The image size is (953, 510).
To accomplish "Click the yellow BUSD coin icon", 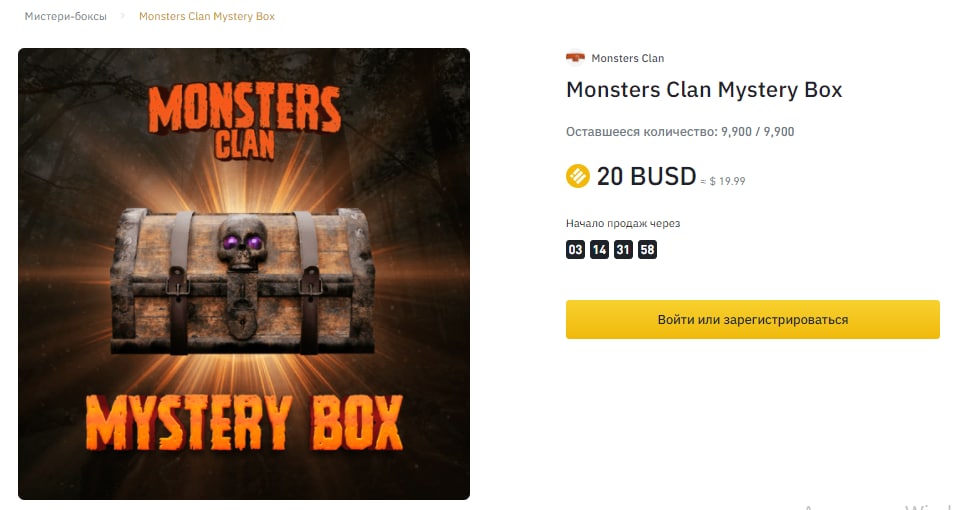I will [x=578, y=177].
